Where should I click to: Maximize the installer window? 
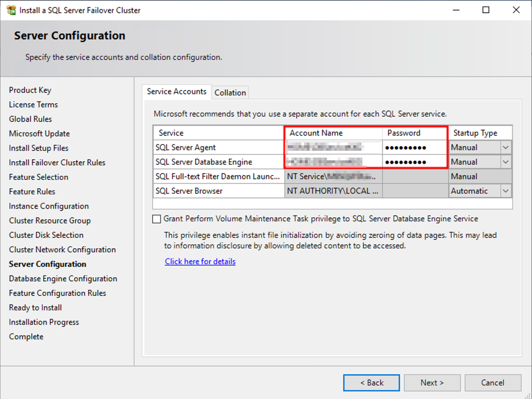click(486, 10)
